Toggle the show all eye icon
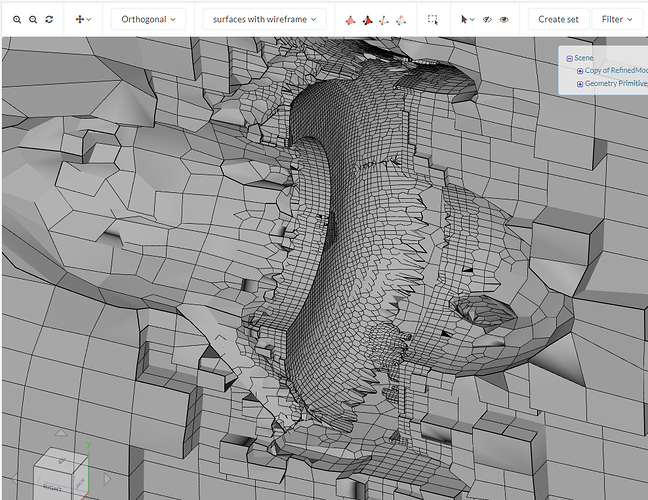This screenshot has height=500, width=648. pos(504,19)
